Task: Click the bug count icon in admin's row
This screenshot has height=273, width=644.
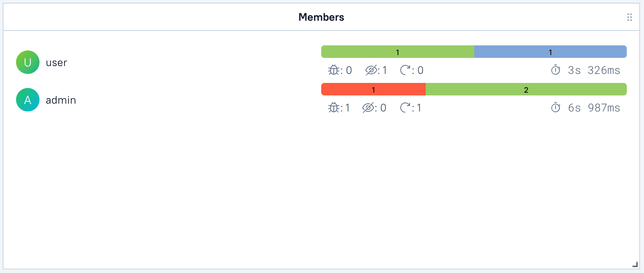Action: coord(333,108)
